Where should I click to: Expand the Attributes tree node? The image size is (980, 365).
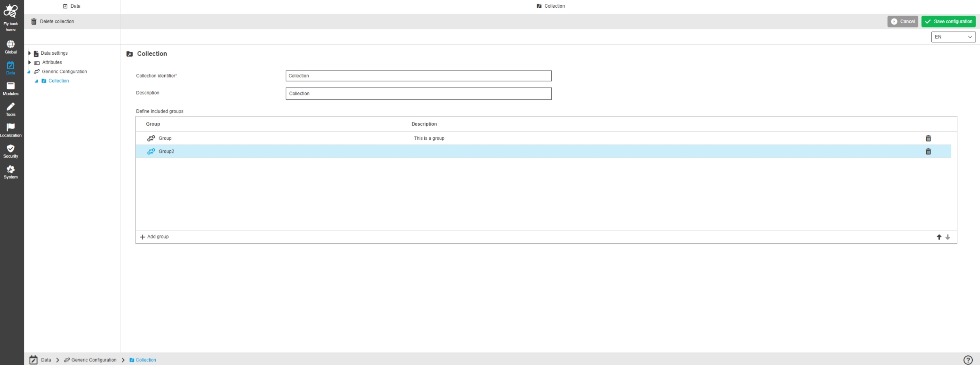click(30, 62)
